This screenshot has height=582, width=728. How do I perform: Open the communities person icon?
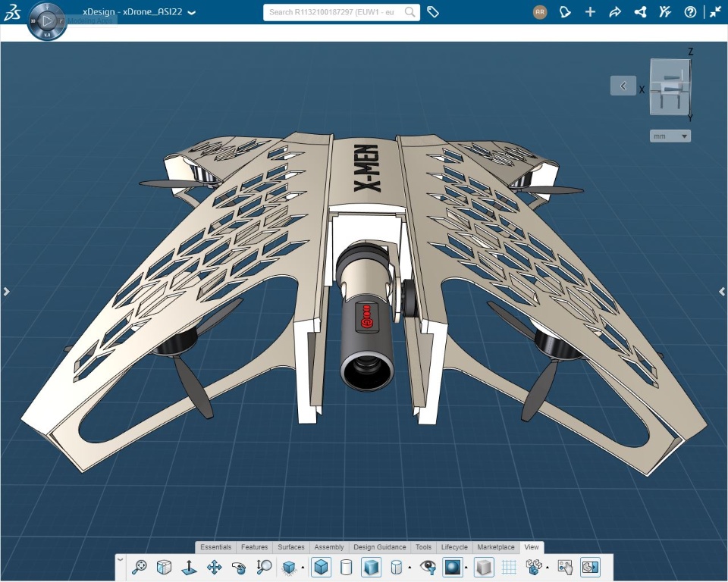coord(665,12)
